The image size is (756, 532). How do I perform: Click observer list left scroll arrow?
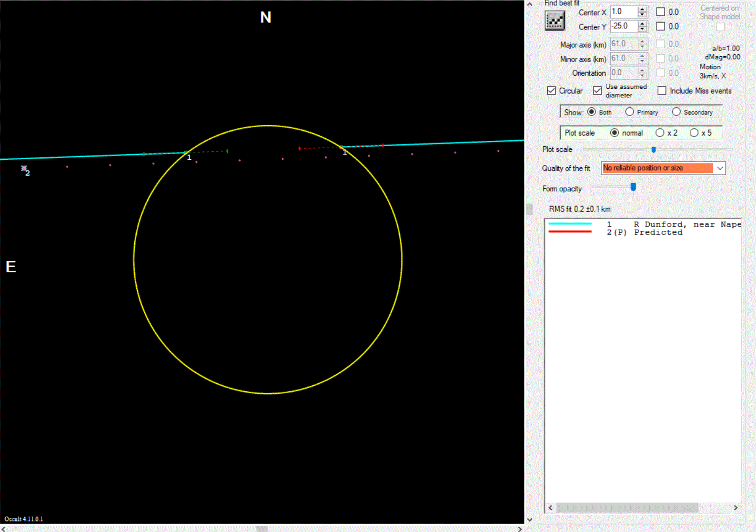pos(551,508)
